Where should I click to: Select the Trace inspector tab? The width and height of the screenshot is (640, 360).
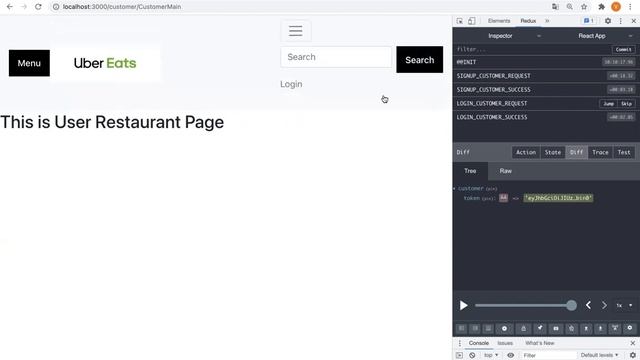600,152
